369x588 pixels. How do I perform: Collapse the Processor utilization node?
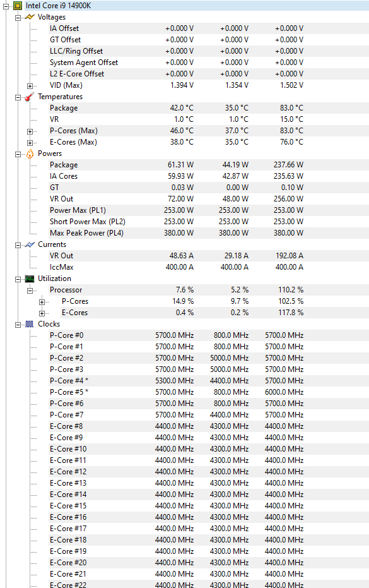tap(30, 291)
